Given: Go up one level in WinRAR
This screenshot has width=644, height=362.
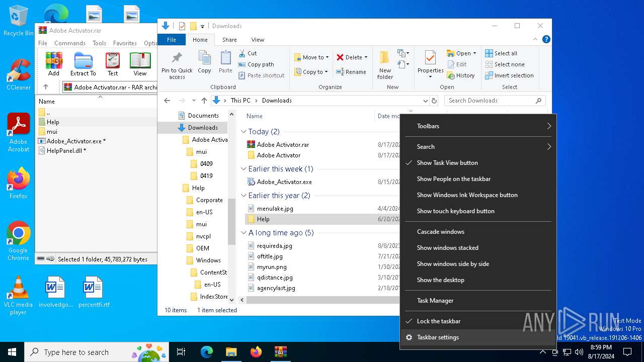Looking at the screenshot, I should (45, 87).
